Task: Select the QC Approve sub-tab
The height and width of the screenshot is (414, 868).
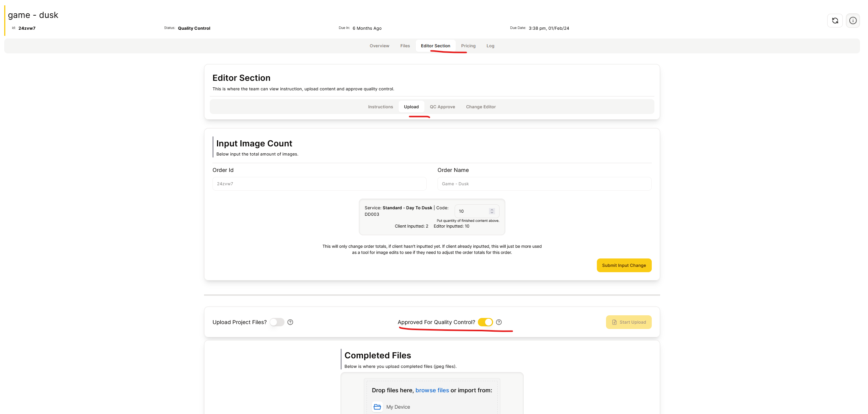Action: [x=442, y=107]
